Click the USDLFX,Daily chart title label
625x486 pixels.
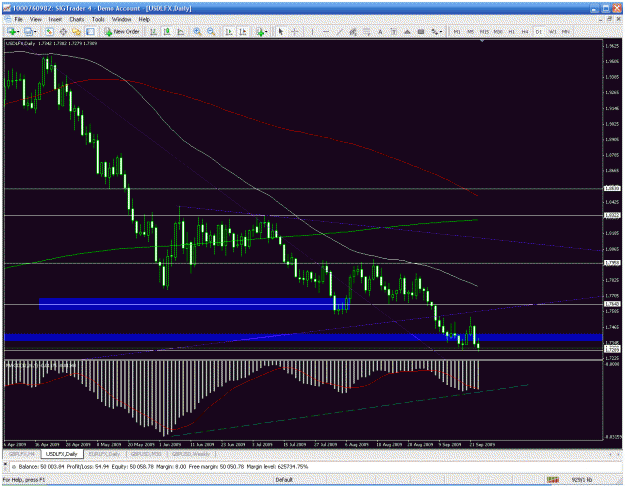(x=20, y=43)
